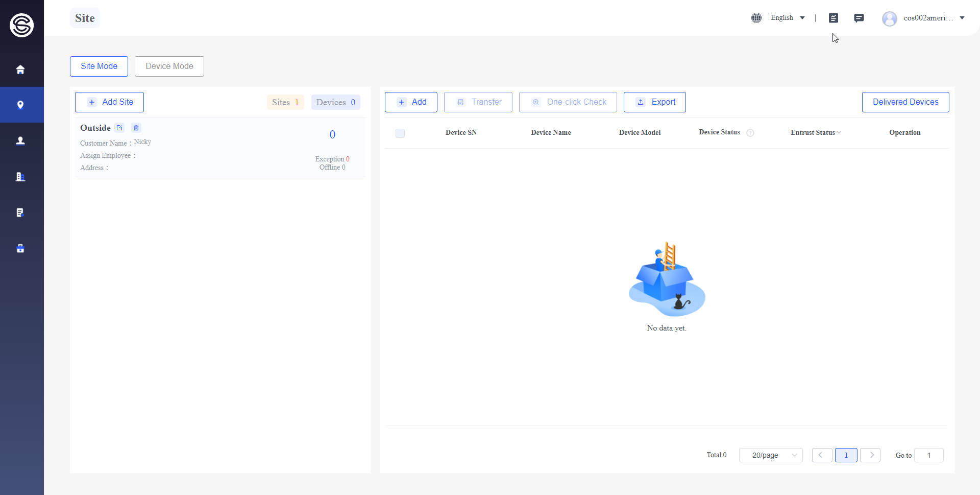
Task: Toggle the select-all checkbox in table header
Action: coord(400,133)
